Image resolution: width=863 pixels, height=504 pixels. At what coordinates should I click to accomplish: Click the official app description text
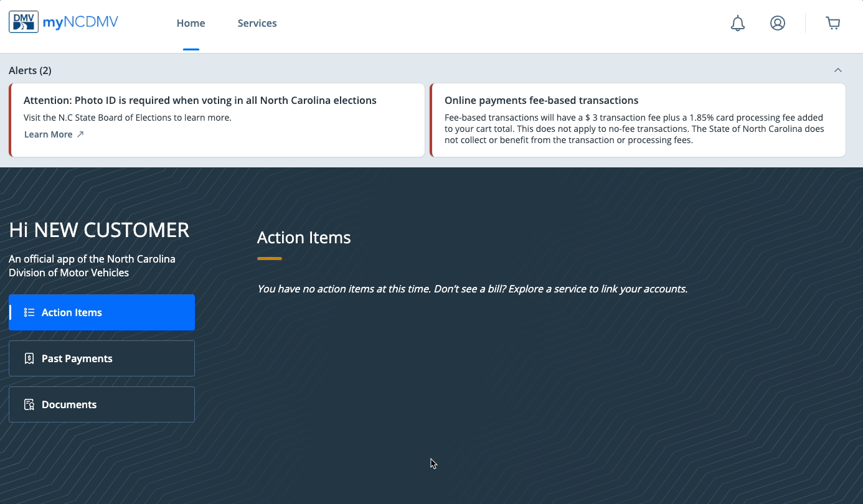pos(92,266)
